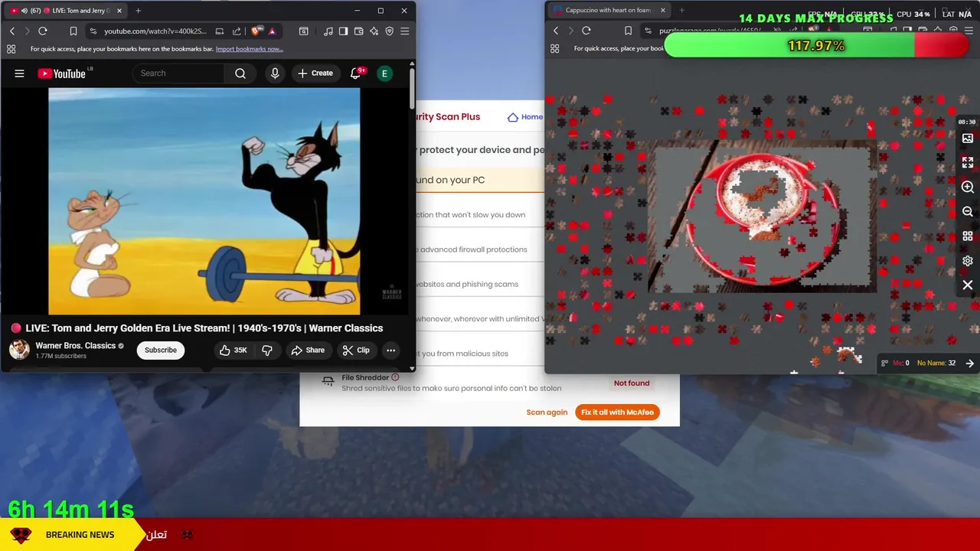
Task: Click the Clip button under the video
Action: click(x=356, y=350)
